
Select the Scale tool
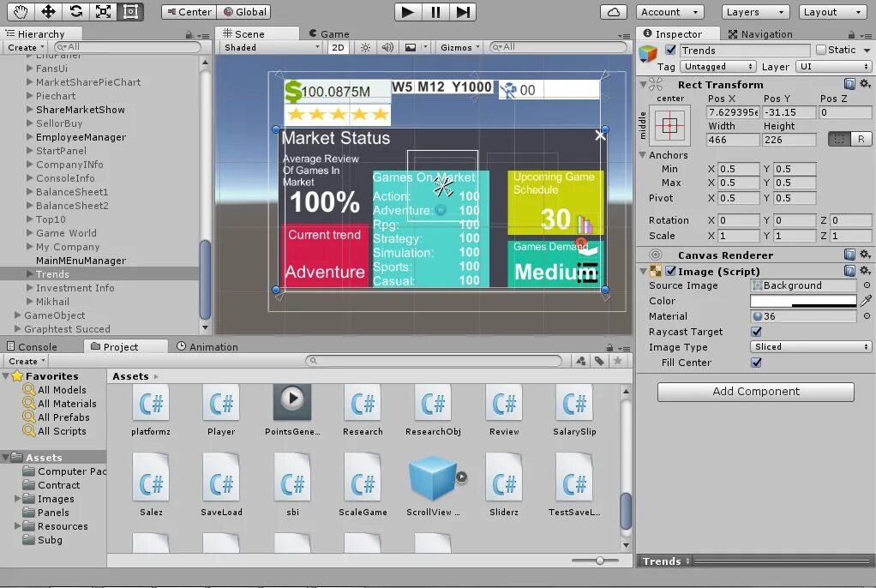pos(103,12)
